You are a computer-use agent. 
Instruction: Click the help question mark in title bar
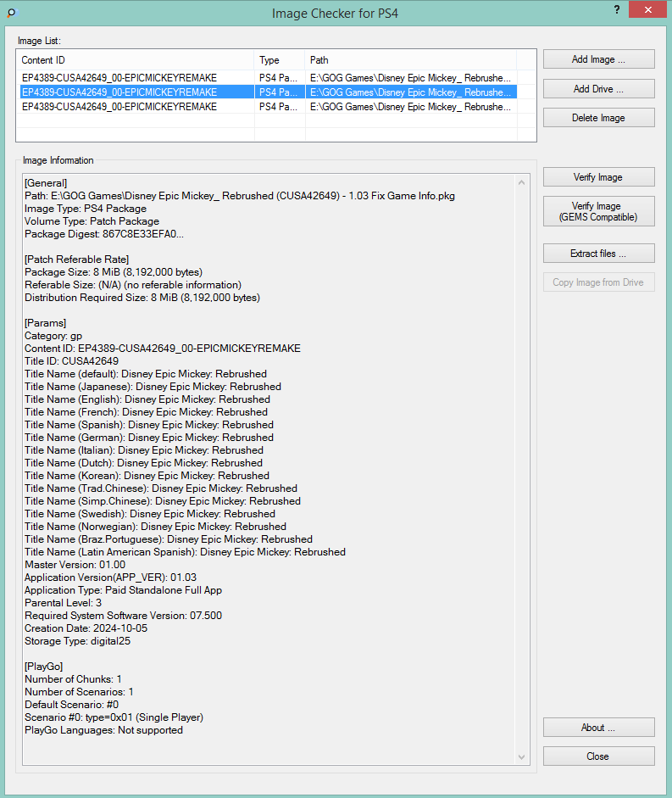coord(617,9)
